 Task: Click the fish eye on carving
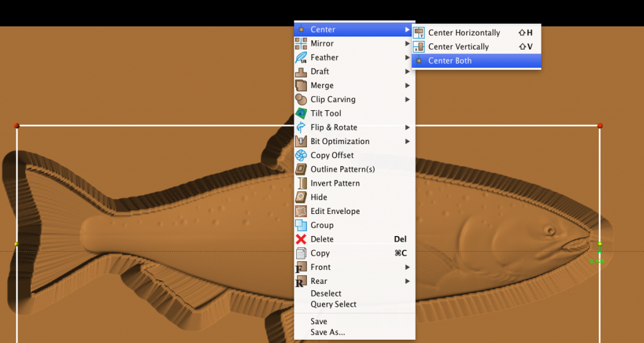point(549,230)
